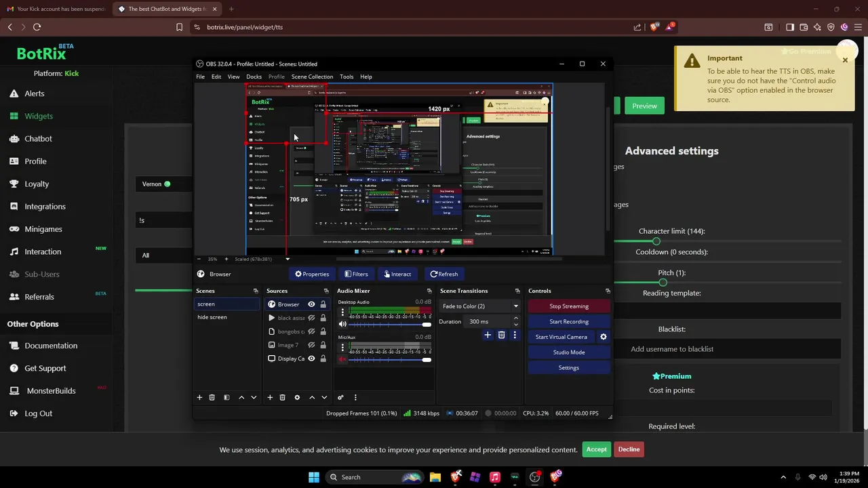Show the Image 7 source
The image size is (868, 488).
311,345
